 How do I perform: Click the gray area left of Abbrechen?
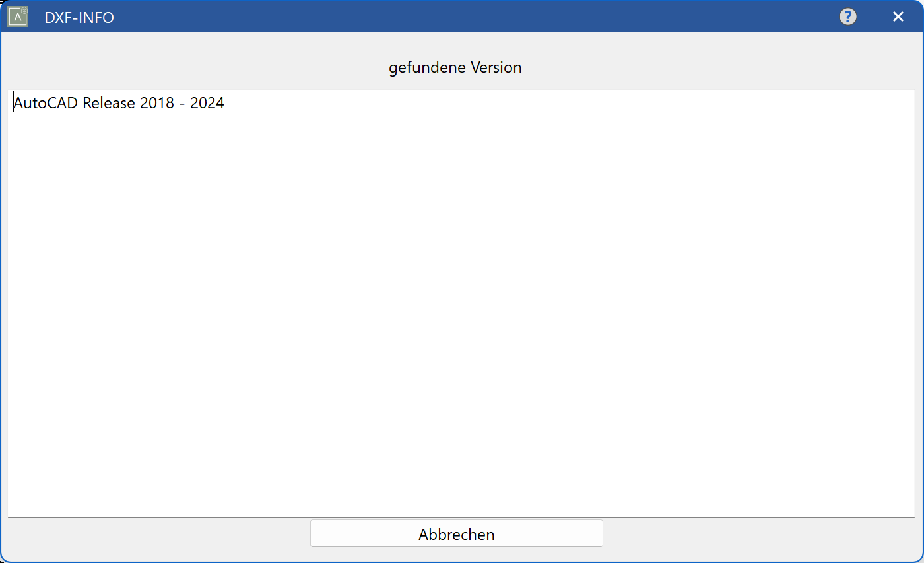158,533
